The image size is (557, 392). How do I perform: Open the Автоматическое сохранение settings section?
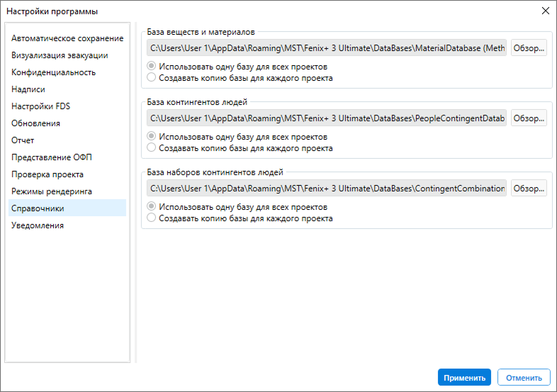coord(67,38)
